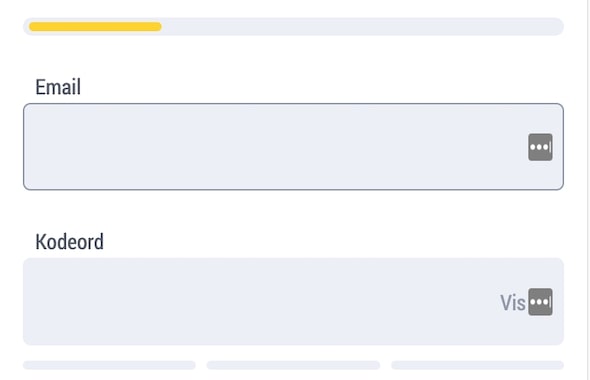Screen dimensions: 590x380
Task: Place cursor in outlined Email text box
Action: pyautogui.click(x=293, y=147)
